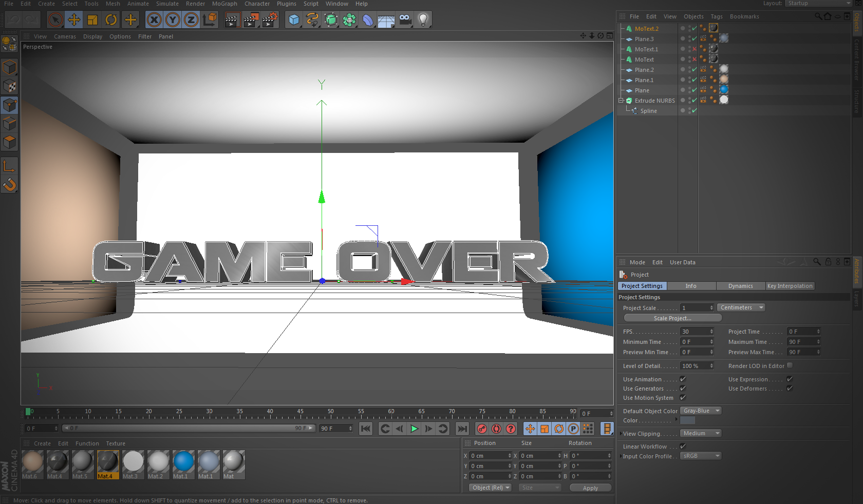
Task: Render the active viewport
Action: [x=232, y=20]
